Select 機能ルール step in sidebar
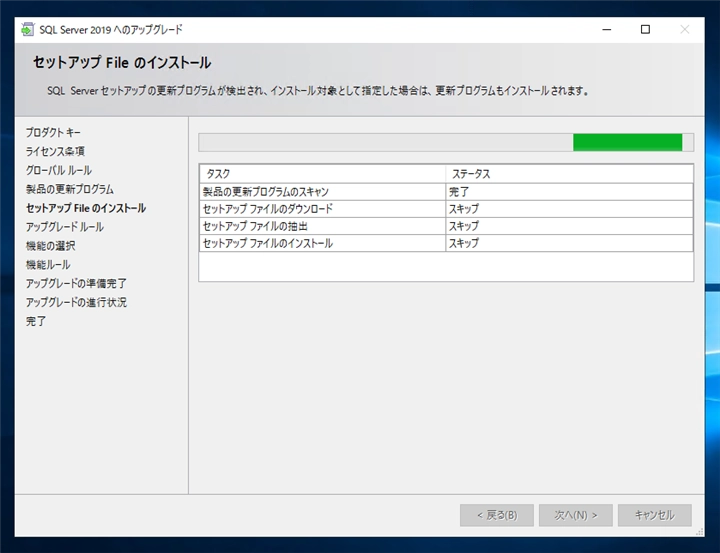Image resolution: width=720 pixels, height=553 pixels. 48,265
